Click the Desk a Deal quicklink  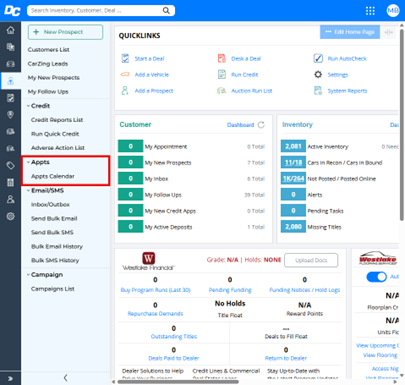click(x=246, y=59)
